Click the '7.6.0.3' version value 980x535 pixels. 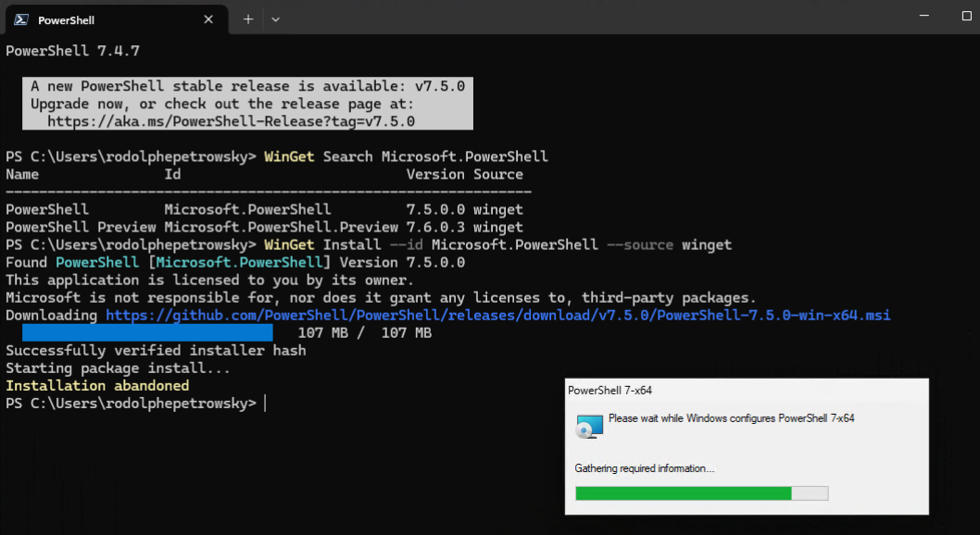click(435, 227)
